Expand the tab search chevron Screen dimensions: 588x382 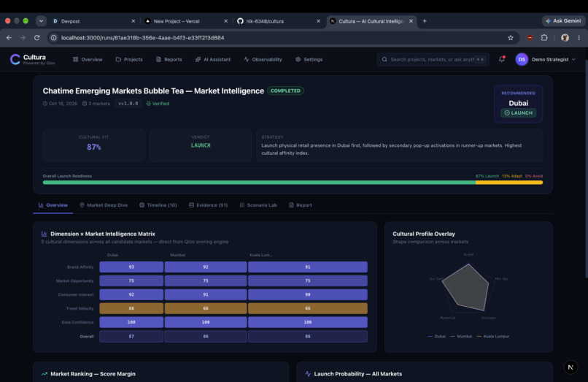coord(41,21)
